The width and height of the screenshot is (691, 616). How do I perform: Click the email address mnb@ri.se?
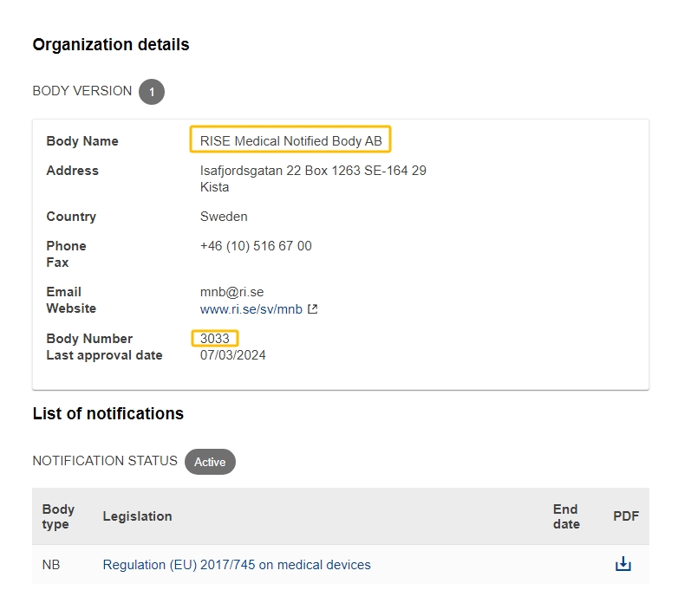231,292
